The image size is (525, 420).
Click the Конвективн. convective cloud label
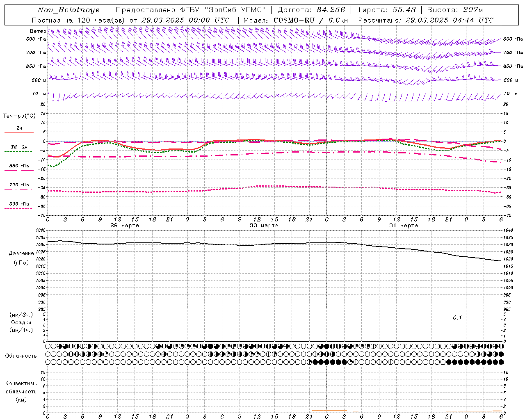click(x=21, y=383)
